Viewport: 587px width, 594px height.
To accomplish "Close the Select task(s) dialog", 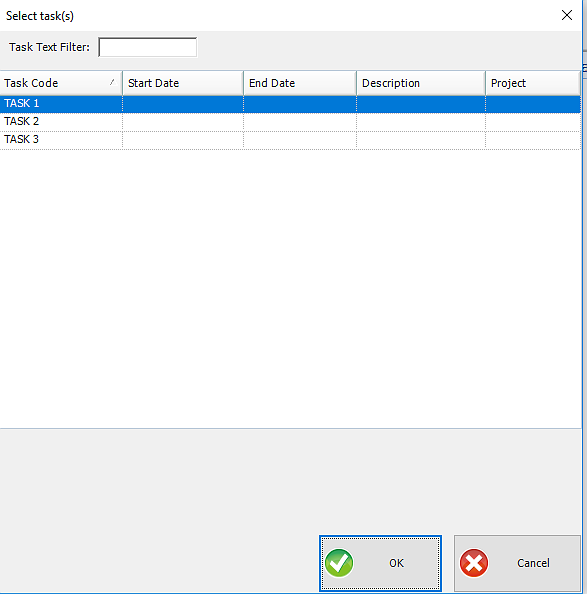I will (567, 15).
